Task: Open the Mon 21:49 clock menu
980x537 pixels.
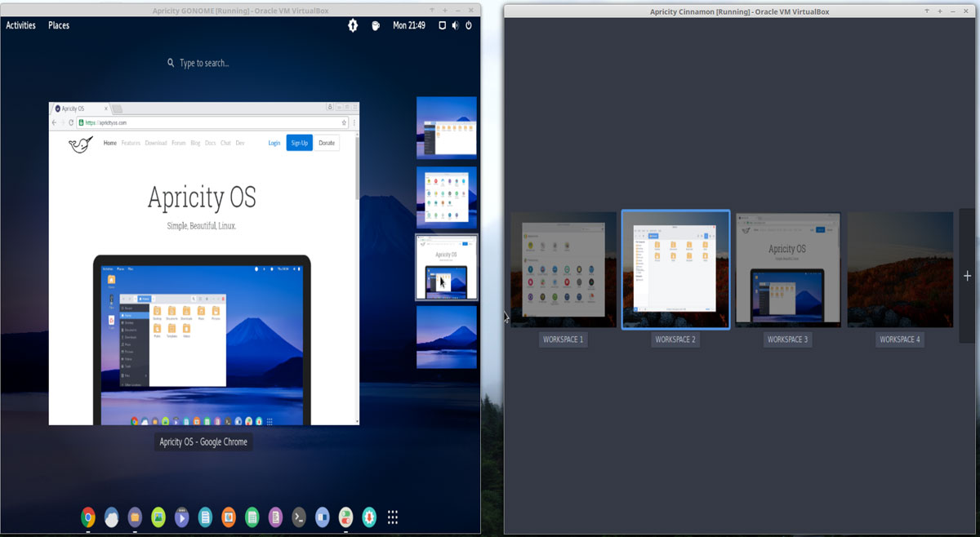Action: pyautogui.click(x=409, y=25)
